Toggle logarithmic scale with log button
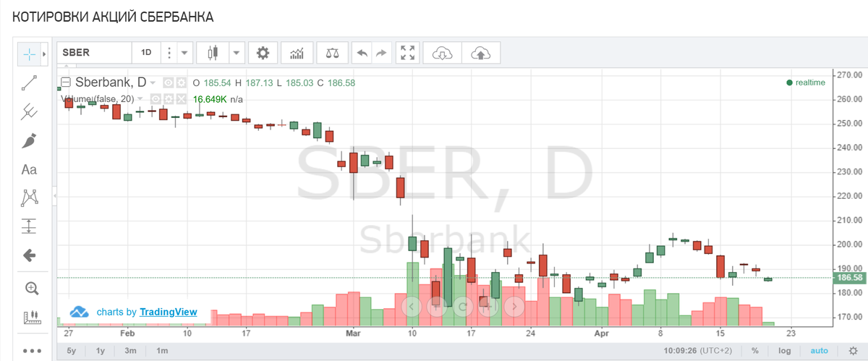This screenshot has height=361, width=868. pyautogui.click(x=785, y=350)
